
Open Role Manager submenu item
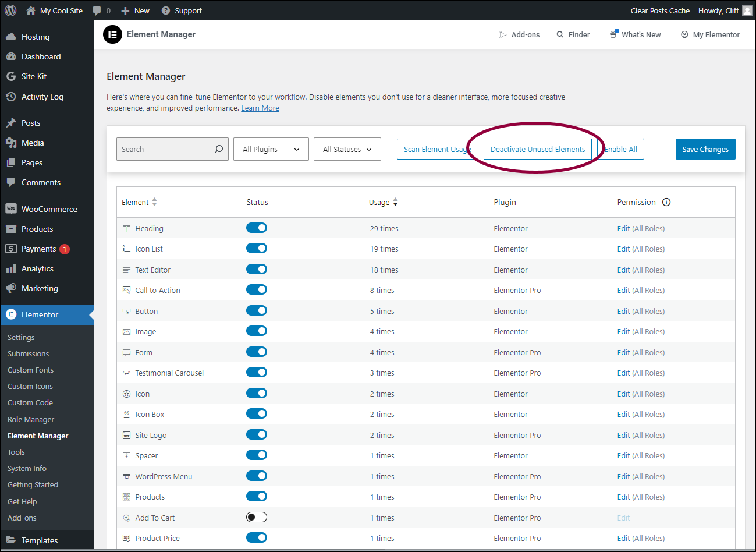pos(31,419)
